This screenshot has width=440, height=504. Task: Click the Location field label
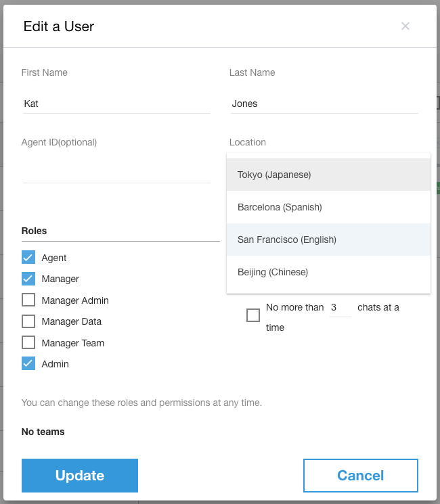pos(248,142)
